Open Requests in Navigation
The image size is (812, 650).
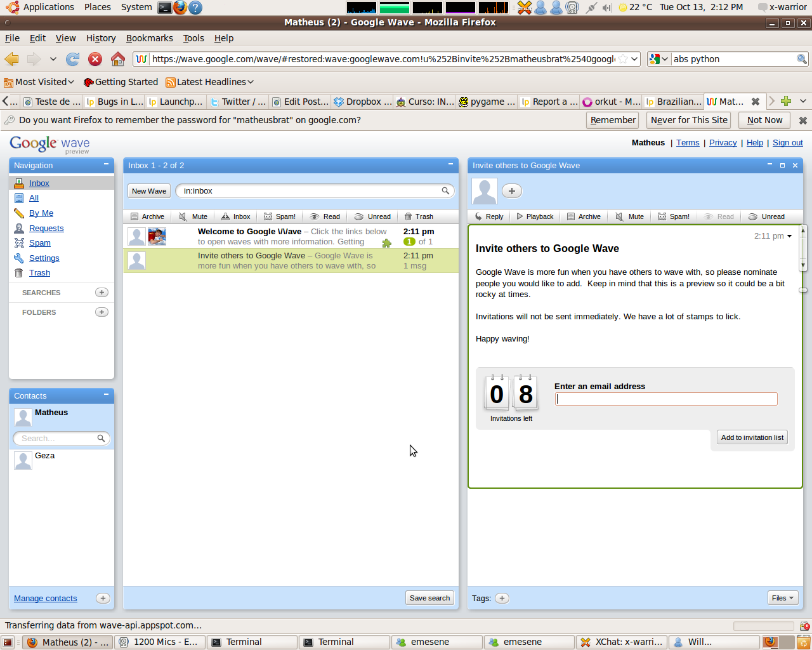(46, 228)
